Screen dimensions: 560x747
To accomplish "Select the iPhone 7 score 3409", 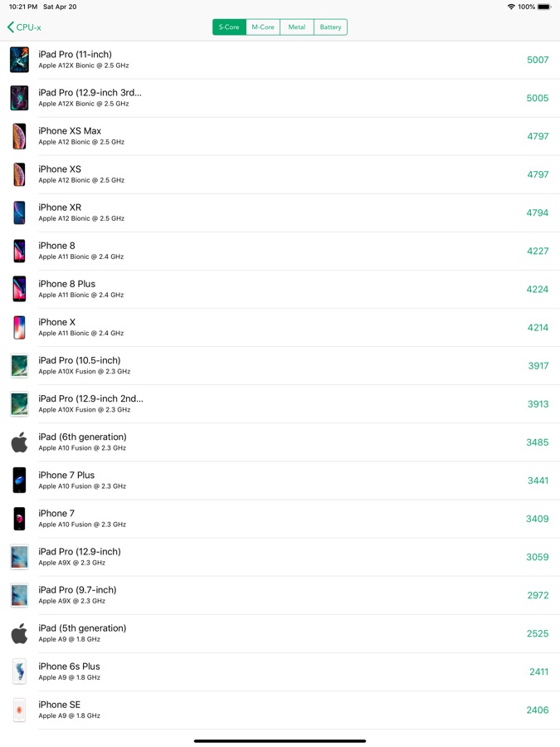I will 537,519.
